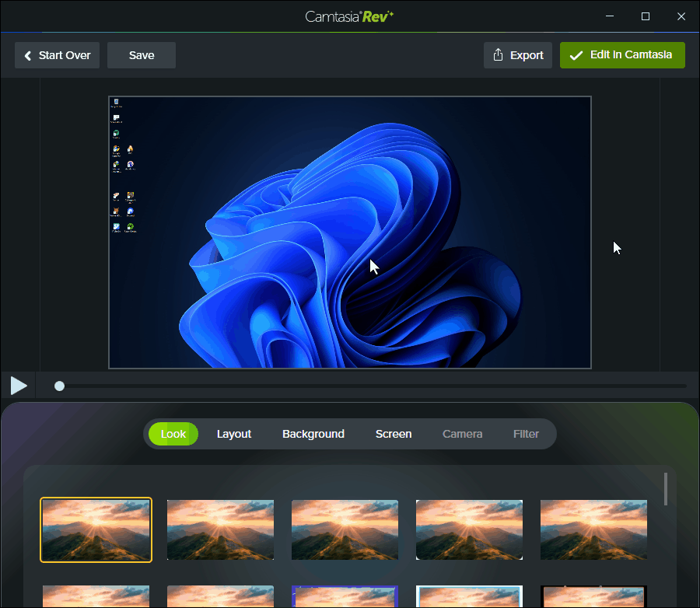Click the checkmark icon on Edit in Camtasia

pos(576,55)
